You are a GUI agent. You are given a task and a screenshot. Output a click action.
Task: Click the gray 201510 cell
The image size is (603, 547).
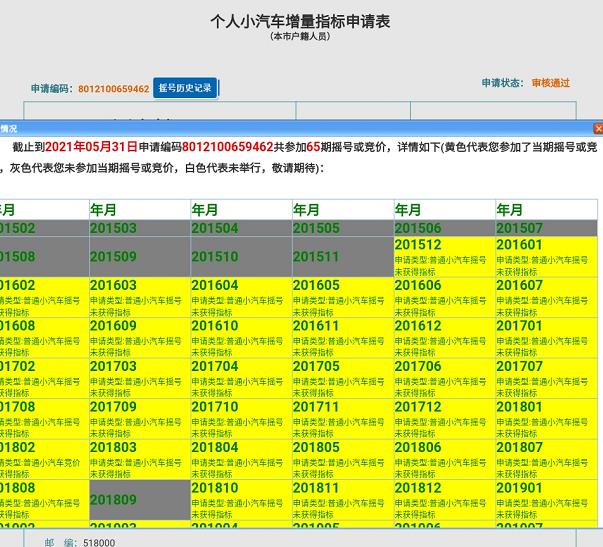(x=240, y=257)
